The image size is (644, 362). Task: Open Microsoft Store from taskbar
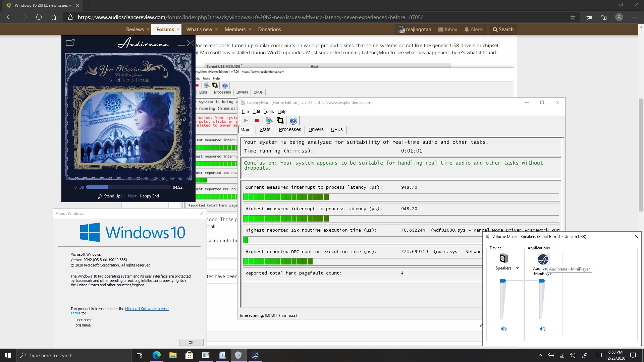(189, 355)
